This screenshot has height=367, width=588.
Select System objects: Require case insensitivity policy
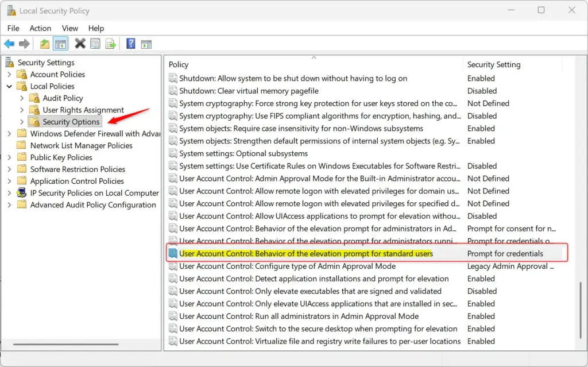tap(301, 128)
